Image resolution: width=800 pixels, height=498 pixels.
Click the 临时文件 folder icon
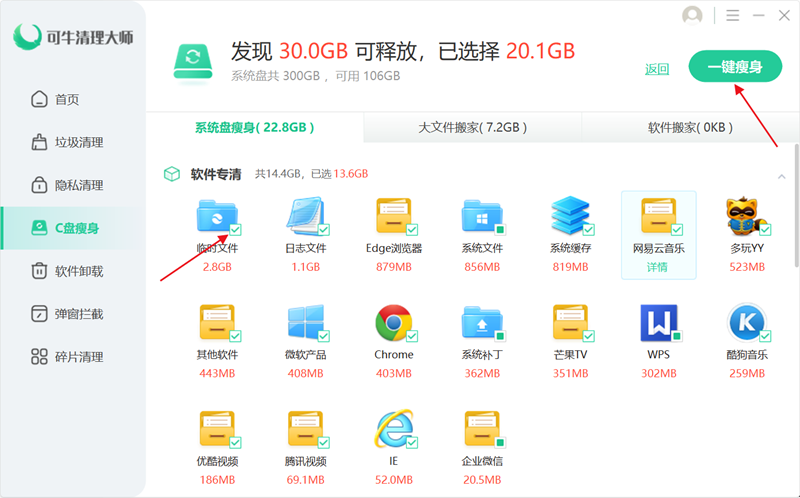[x=217, y=216]
